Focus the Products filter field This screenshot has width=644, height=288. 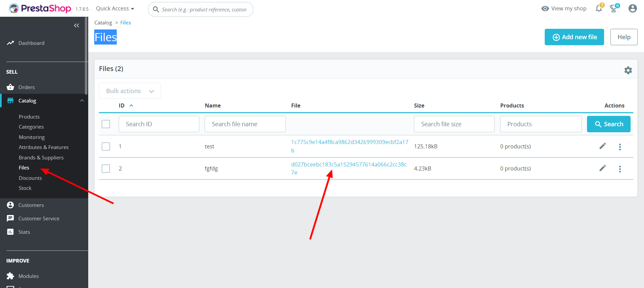pyautogui.click(x=541, y=124)
